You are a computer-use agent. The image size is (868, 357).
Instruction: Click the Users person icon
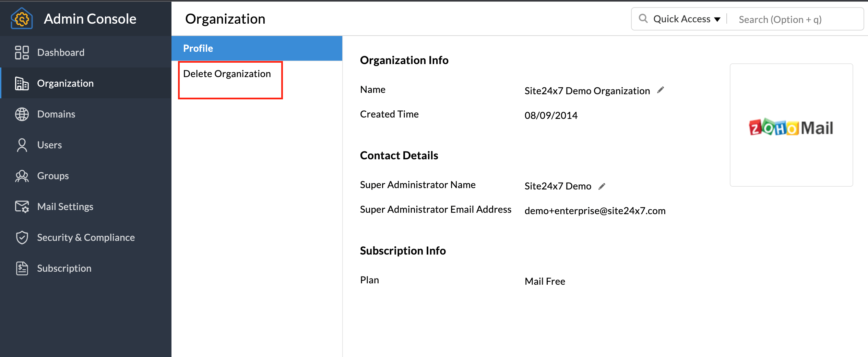(22, 145)
